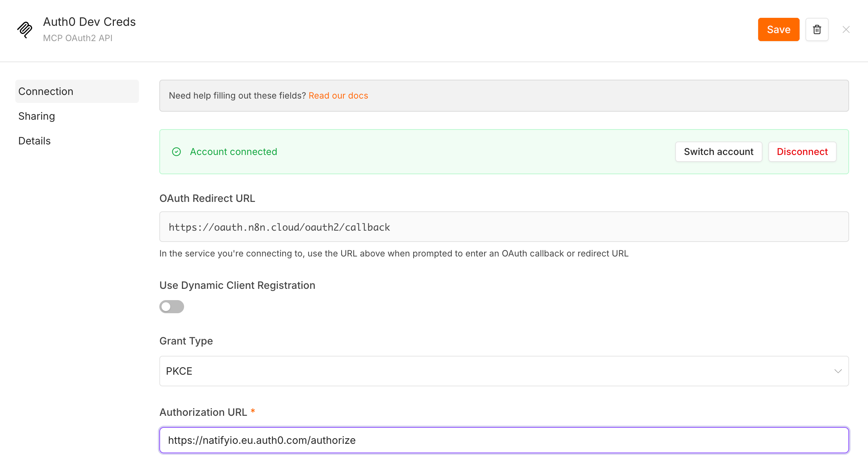Viewport: 868px width, 470px height.
Task: Open the Read our docs link
Action: (338, 96)
